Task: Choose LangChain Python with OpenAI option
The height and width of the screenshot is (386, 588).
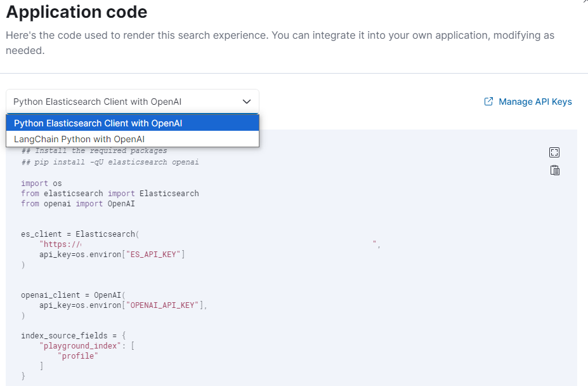Action: (x=133, y=139)
